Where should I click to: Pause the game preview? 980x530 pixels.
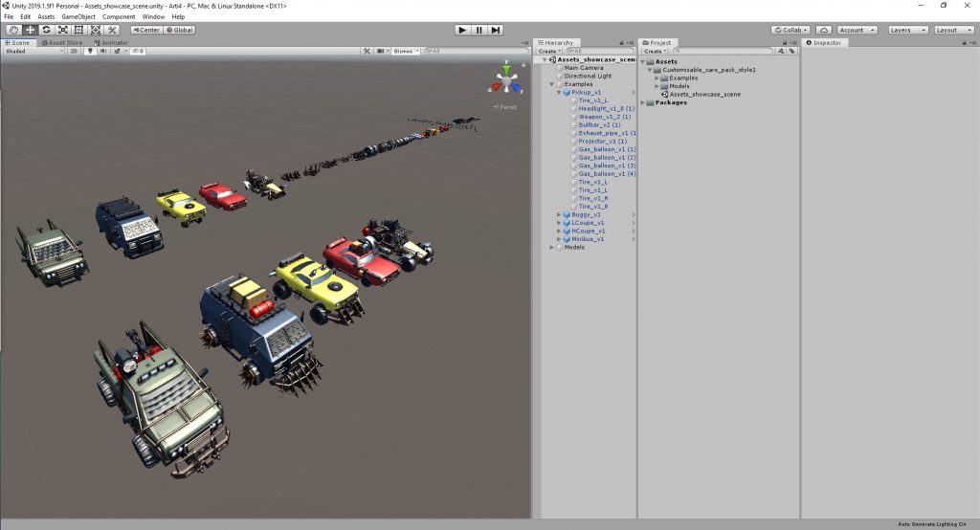(479, 30)
